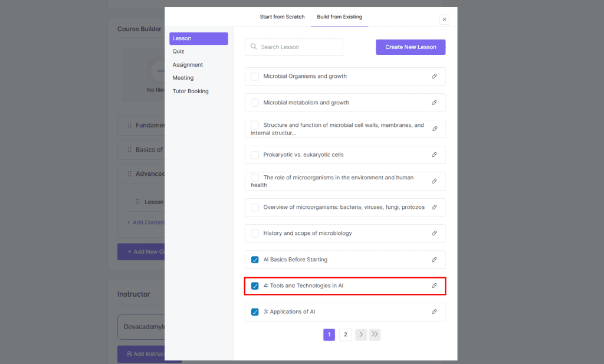
Task: Jump to last page with double chevron
Action: [x=375, y=335]
